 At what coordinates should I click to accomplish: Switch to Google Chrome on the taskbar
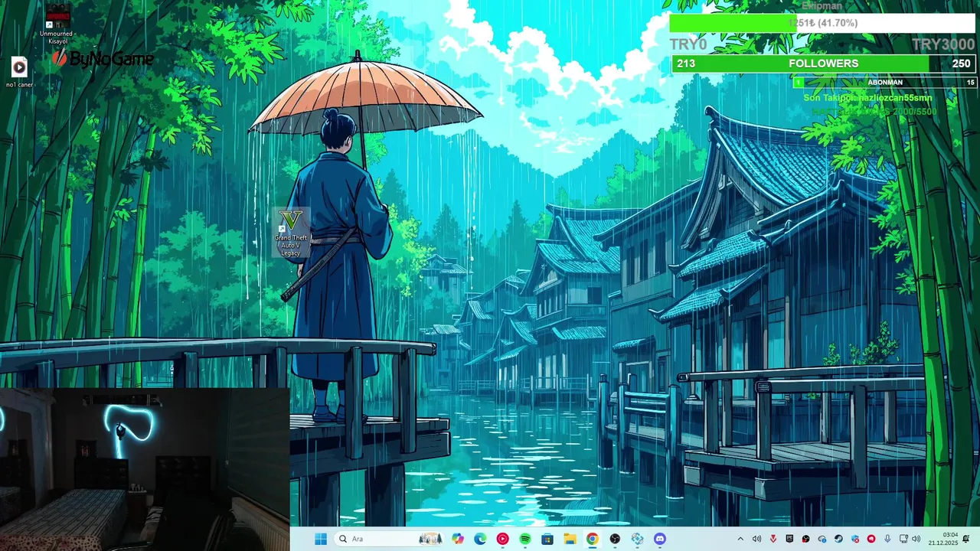coord(592,539)
